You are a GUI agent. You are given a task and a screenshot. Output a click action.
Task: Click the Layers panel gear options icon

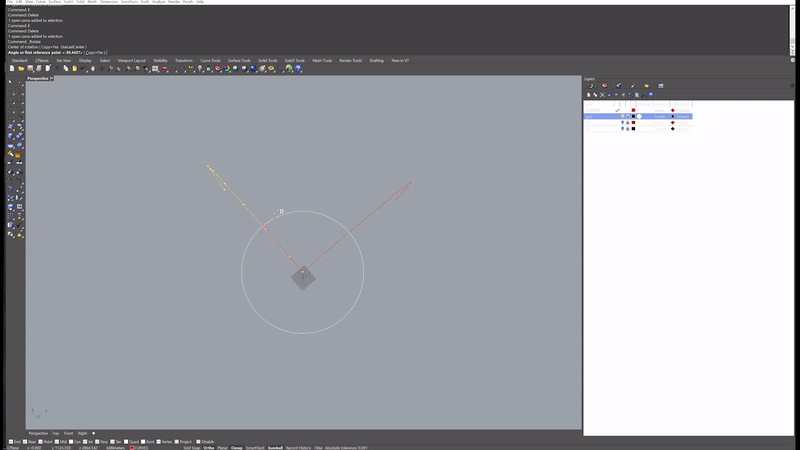pyautogui.click(x=792, y=86)
